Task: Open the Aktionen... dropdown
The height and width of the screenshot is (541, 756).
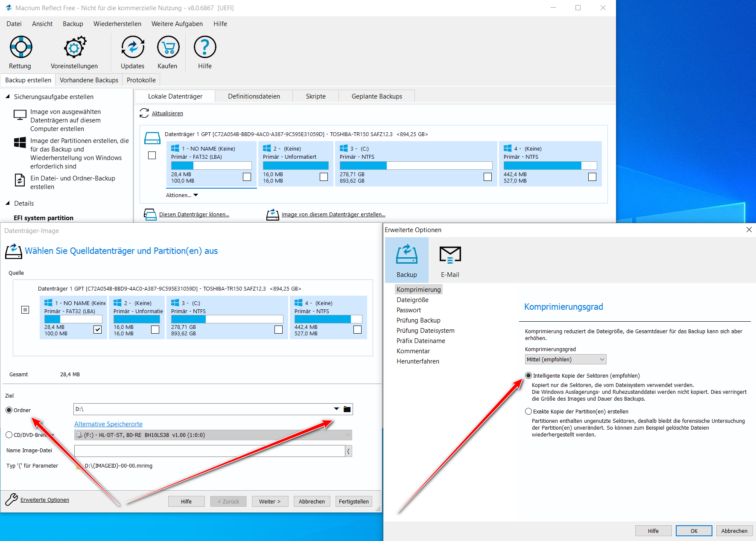Action: click(182, 195)
